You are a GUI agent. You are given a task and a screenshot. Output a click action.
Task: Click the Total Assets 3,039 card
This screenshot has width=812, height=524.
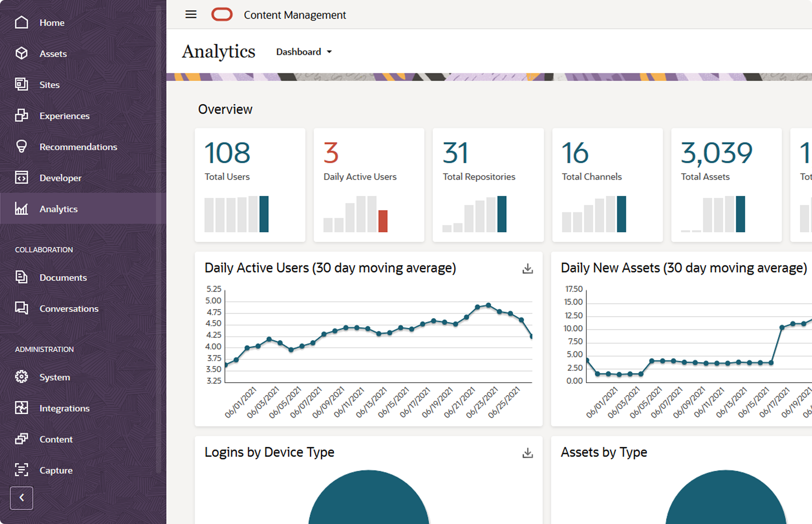726,185
